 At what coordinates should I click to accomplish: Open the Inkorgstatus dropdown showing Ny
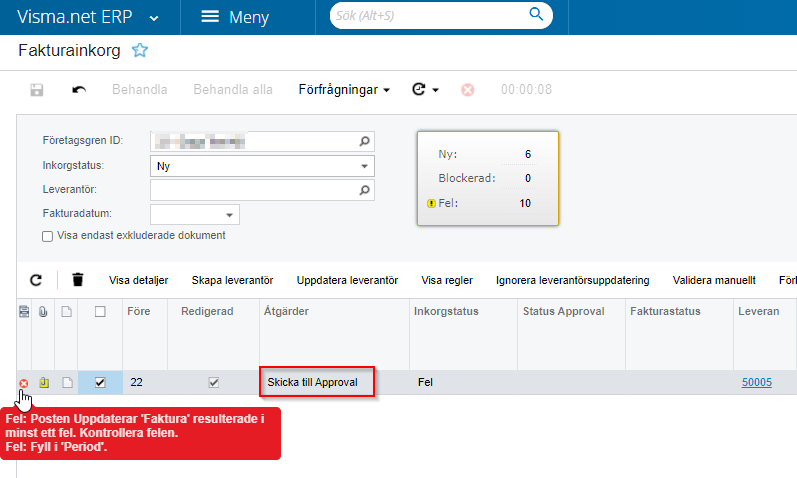[364, 166]
